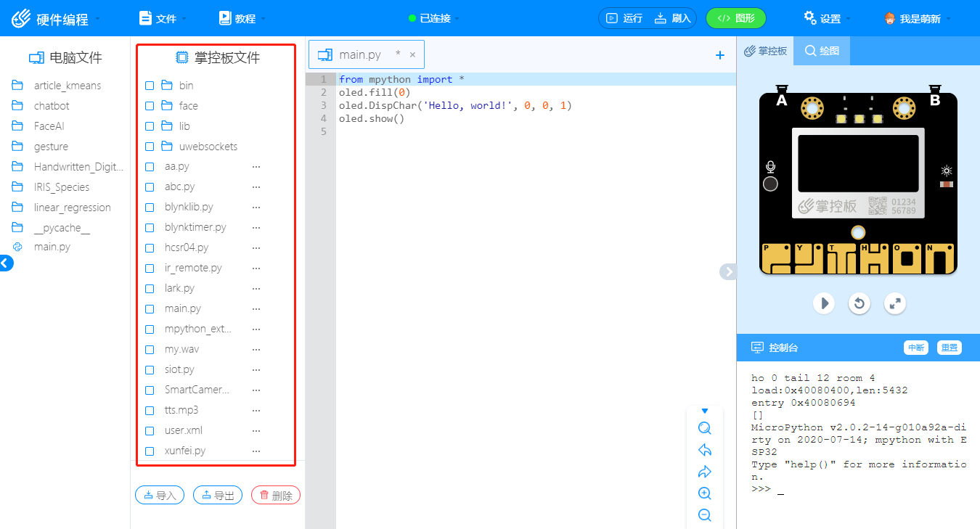The height and width of the screenshot is (529, 980).
Task: Open the 文件 menu
Action: [163, 18]
